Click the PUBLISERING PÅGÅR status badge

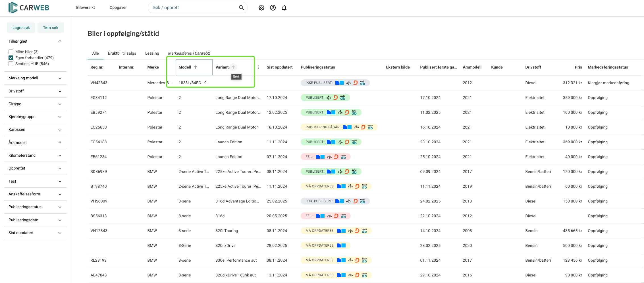[x=339, y=127]
